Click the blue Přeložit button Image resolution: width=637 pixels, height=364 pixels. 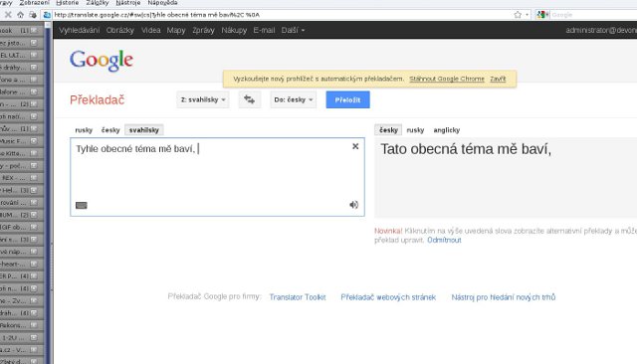tap(347, 99)
